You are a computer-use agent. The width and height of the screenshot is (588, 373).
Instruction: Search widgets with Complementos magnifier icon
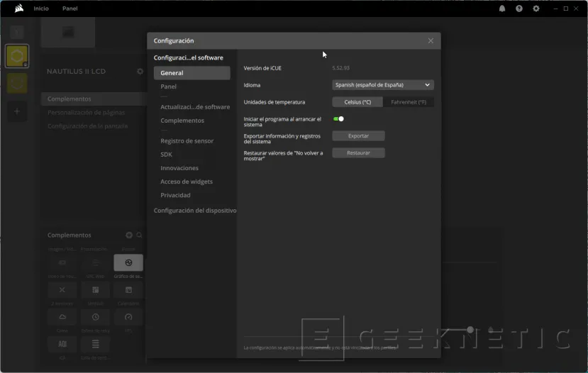tap(139, 235)
